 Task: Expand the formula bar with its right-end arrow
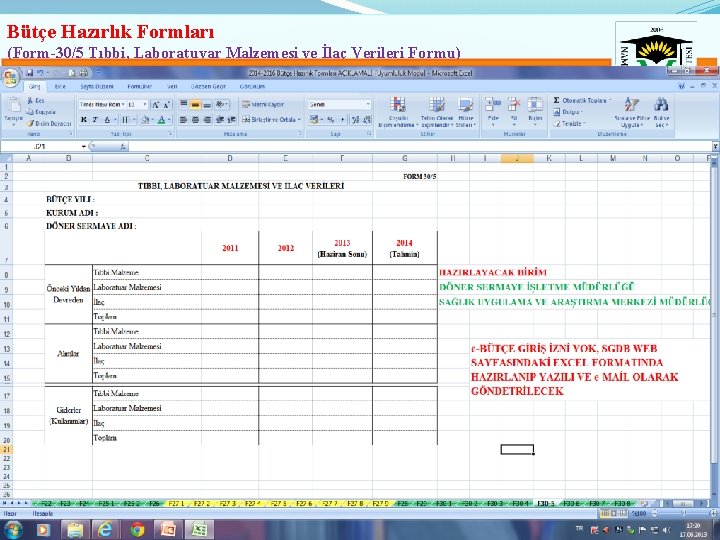point(715,146)
